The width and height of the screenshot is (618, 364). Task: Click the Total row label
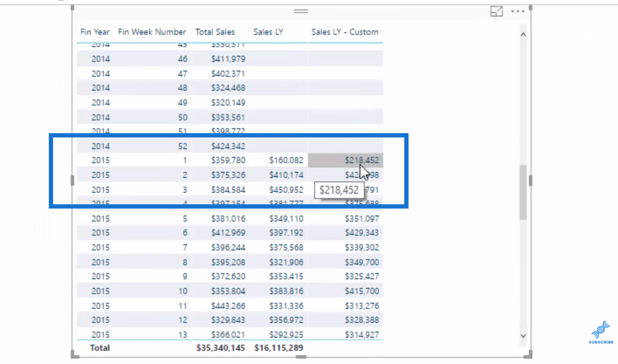[100, 348]
